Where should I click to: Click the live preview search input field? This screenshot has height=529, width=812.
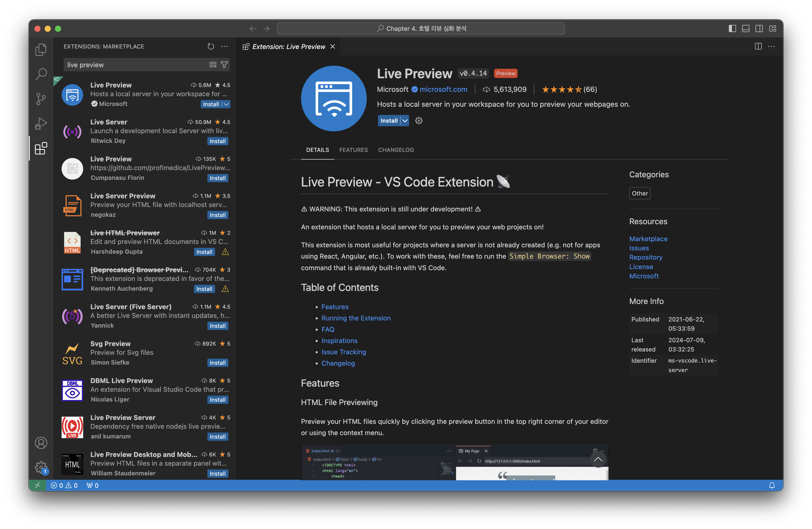coord(137,65)
